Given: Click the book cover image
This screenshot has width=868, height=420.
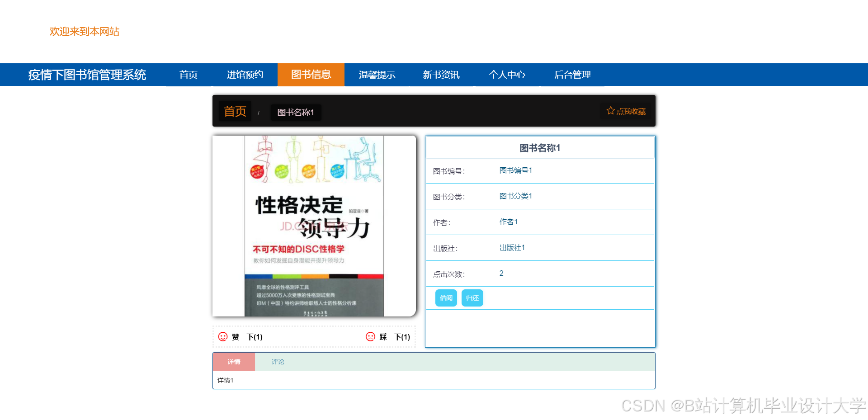Looking at the screenshot, I should click(314, 226).
